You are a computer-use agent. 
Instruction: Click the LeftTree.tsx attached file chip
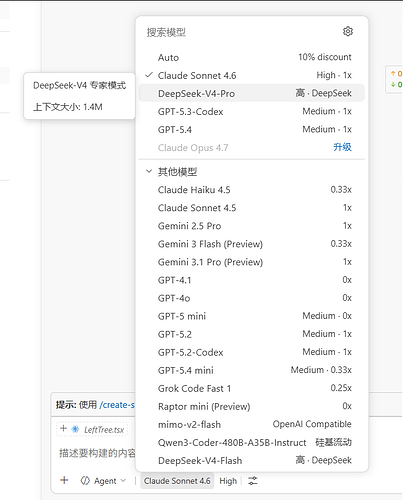[x=92, y=429]
